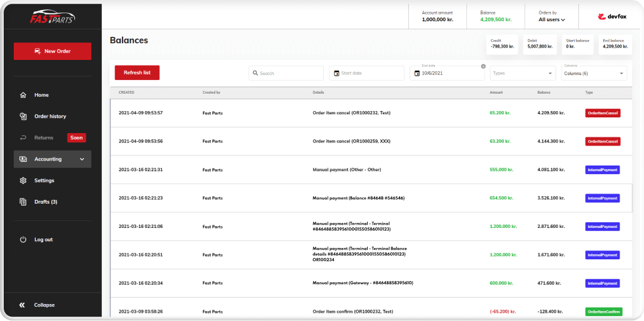Image resolution: width=644 pixels, height=321 pixels.
Task: Open the Types dropdown
Action: pyautogui.click(x=522, y=73)
